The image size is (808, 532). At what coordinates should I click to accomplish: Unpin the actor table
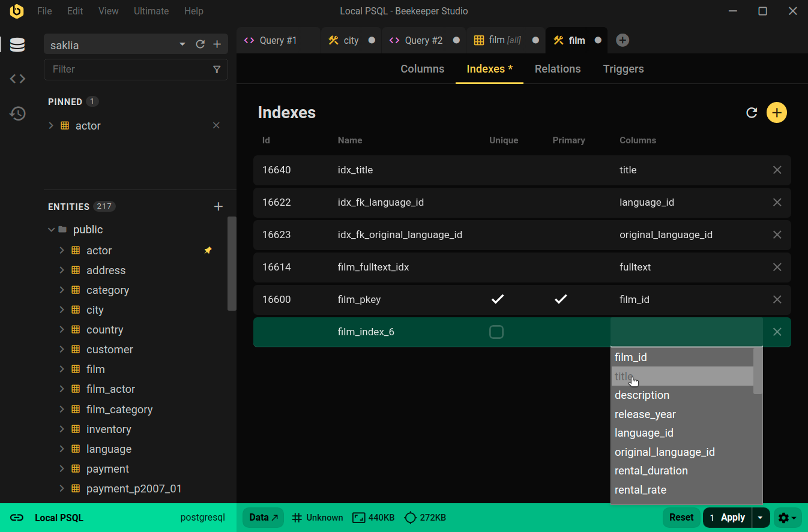point(216,125)
